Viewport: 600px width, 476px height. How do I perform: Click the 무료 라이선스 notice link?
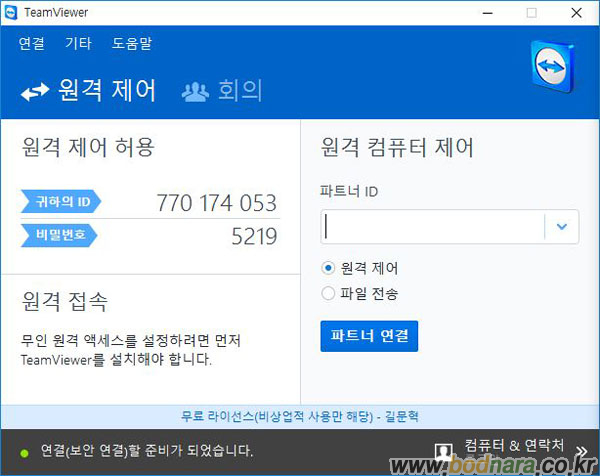[300, 416]
